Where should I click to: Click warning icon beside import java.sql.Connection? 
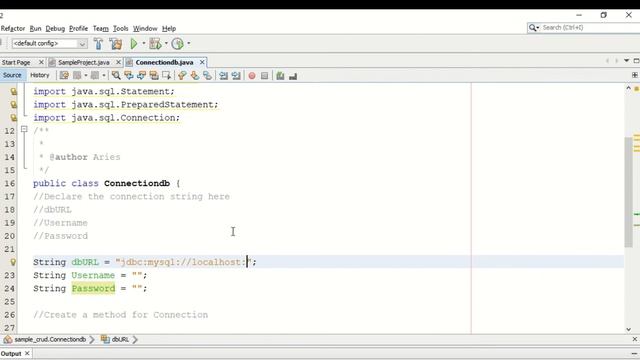point(13,118)
